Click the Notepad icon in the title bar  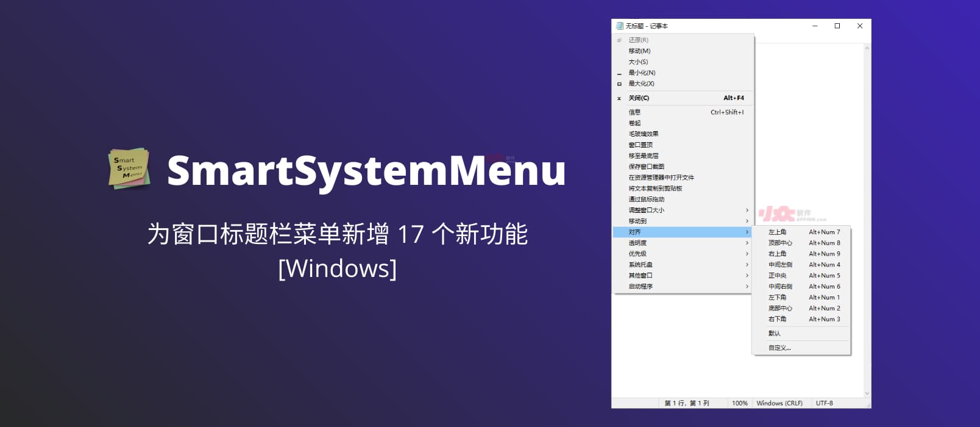click(620, 26)
